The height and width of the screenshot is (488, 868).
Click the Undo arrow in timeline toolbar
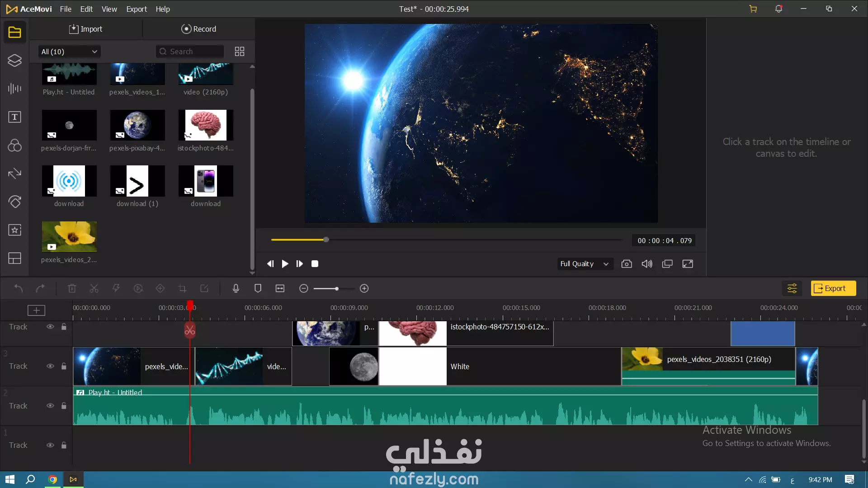[x=19, y=288]
